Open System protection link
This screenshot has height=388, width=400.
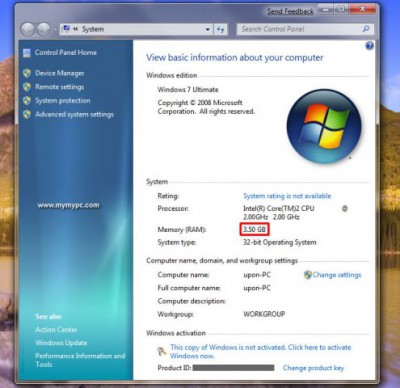(x=63, y=101)
